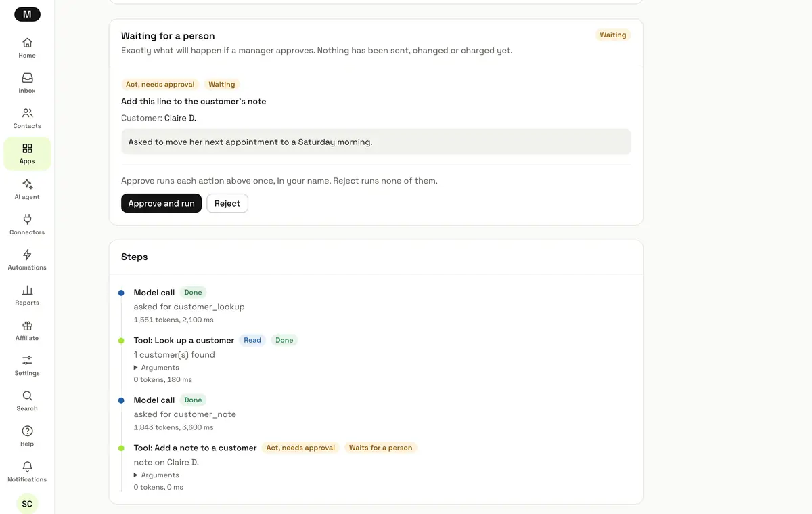Select the Apps grid icon
The height and width of the screenshot is (514, 812).
(x=27, y=148)
